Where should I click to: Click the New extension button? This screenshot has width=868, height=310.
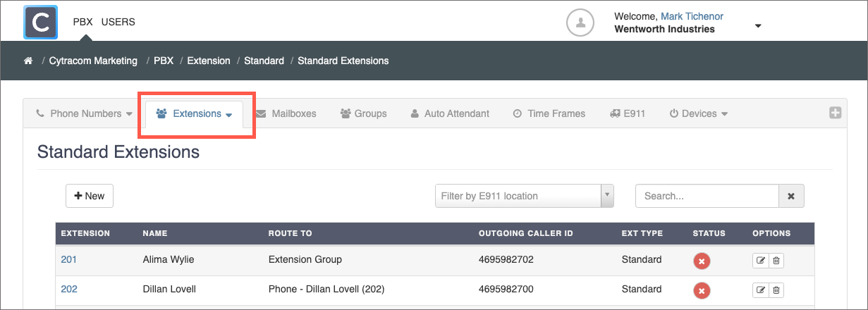90,196
